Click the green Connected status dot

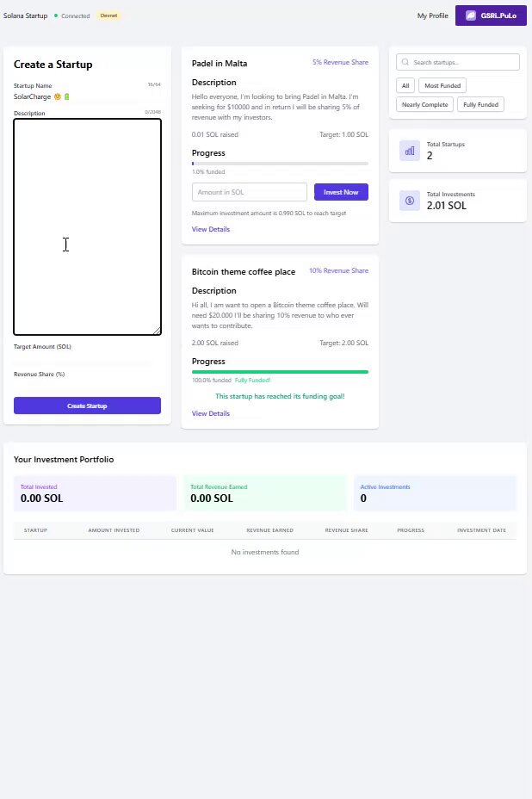point(56,15)
